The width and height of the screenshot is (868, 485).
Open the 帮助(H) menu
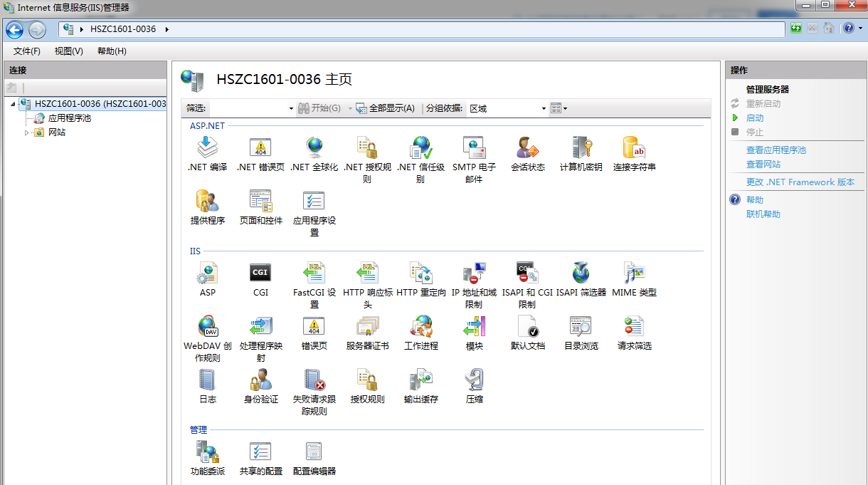point(112,51)
